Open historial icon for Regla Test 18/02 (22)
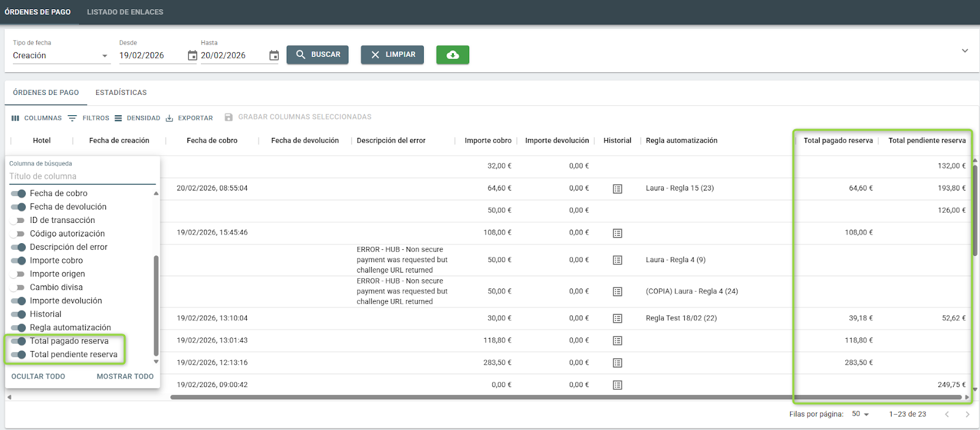 point(617,319)
